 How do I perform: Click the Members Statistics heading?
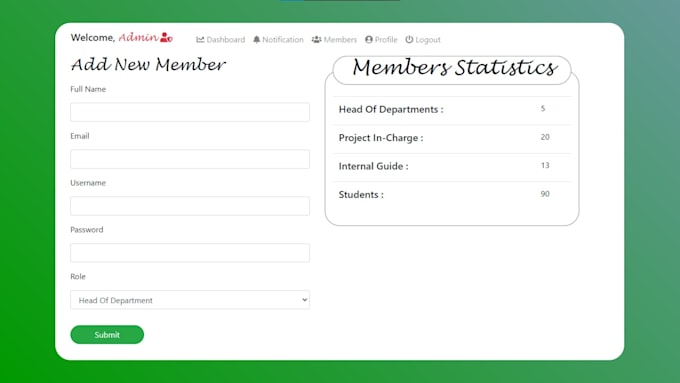[454, 68]
